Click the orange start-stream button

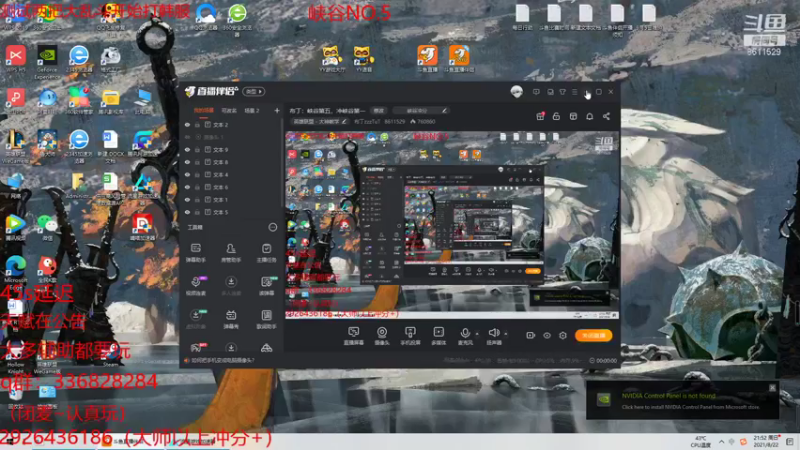point(593,335)
